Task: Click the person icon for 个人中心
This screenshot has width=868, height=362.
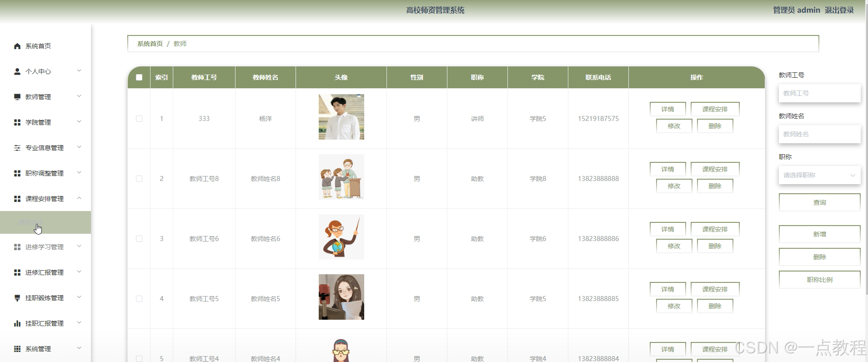Action: (x=17, y=71)
